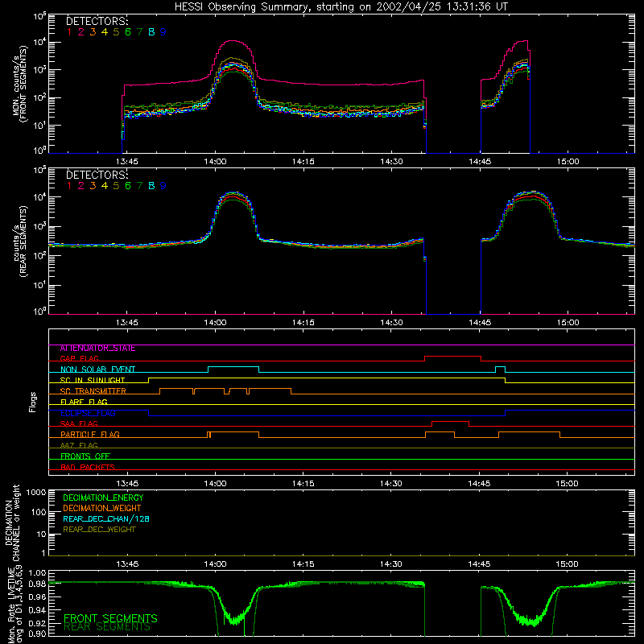Select the PARTICLE_FLAG flag label
Screen dimensions: 644x644
[x=90, y=435]
